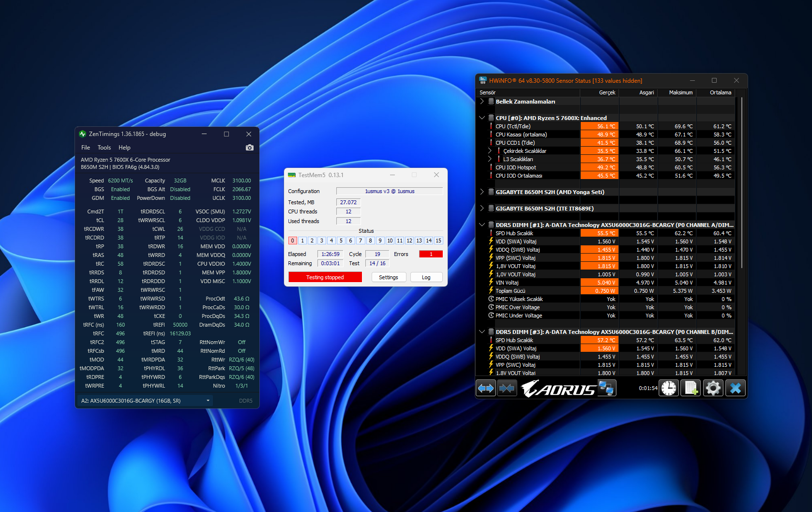Click the 32GB Capacity value in ZenTimings
This screenshot has width=812, height=512.
[x=180, y=181]
